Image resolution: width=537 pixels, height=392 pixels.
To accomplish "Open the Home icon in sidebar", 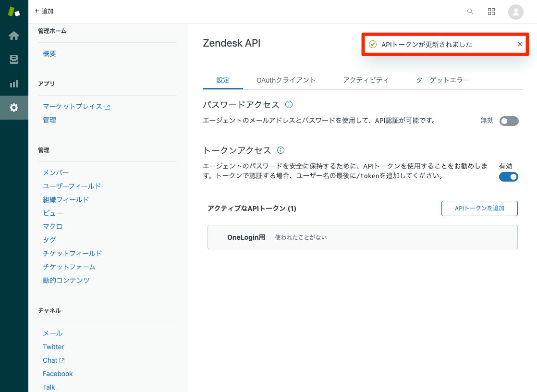I will [x=14, y=36].
